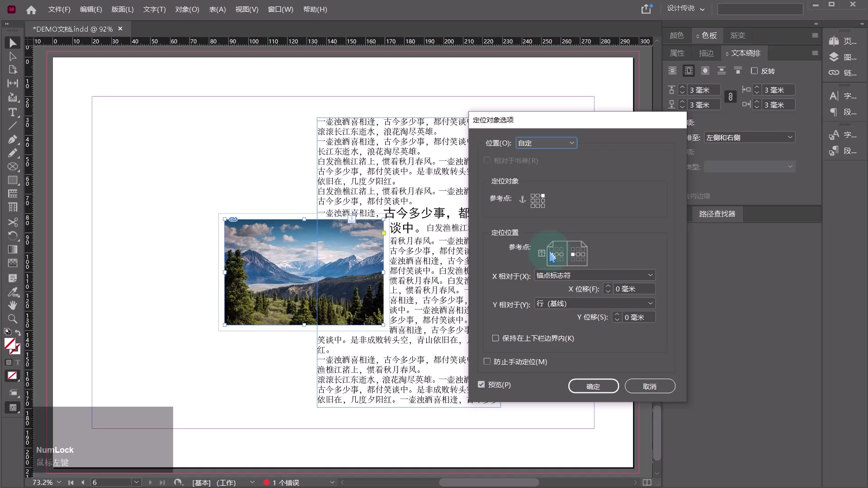Activate the Zoom tool

coord(13,319)
